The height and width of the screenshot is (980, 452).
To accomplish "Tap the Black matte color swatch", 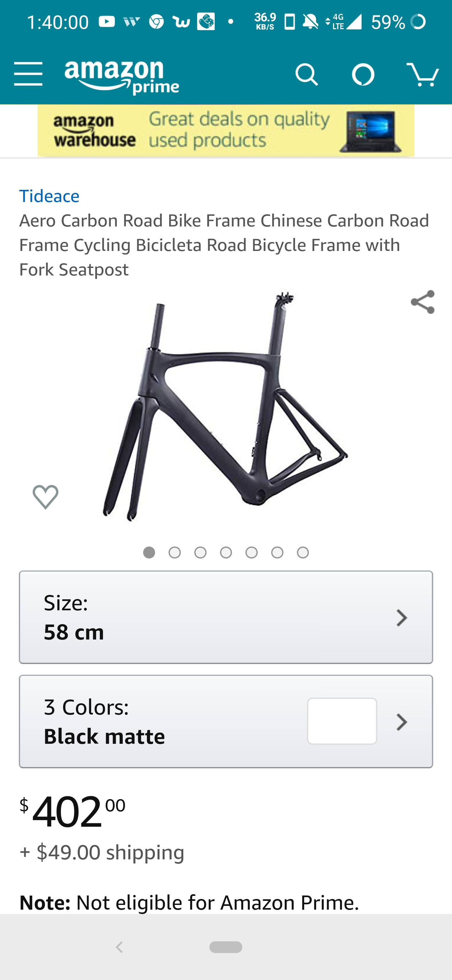I will 342,721.
